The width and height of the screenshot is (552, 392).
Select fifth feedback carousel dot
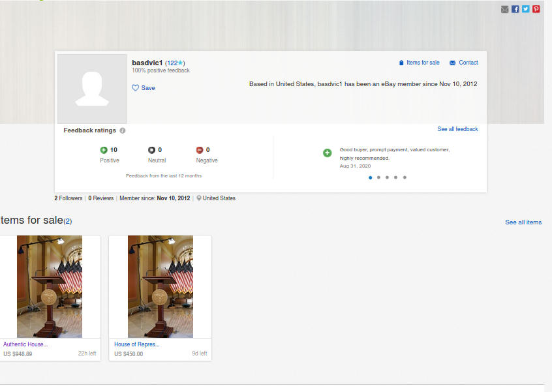[405, 177]
